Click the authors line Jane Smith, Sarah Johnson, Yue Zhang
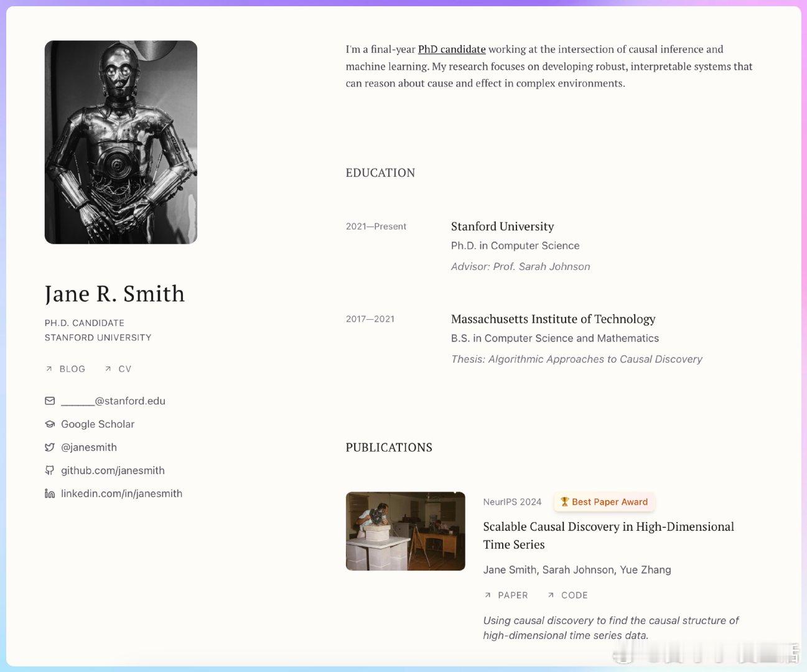 (x=577, y=569)
